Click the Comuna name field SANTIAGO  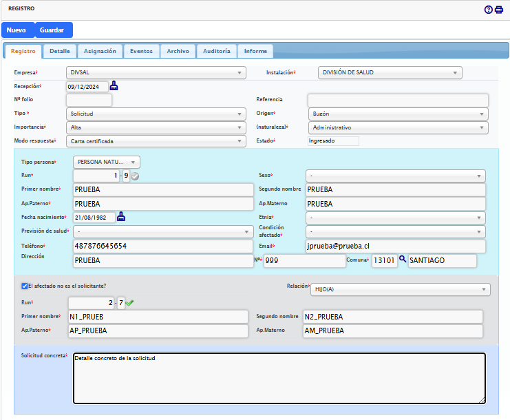point(443,260)
